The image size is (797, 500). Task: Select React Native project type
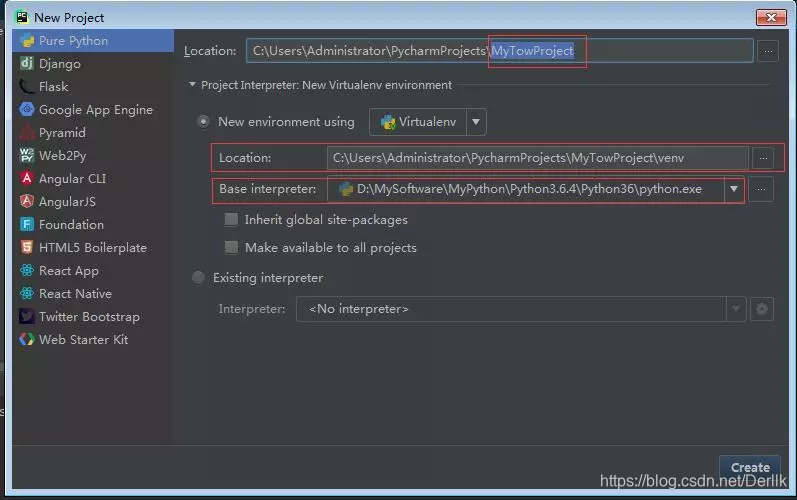[x=93, y=293]
